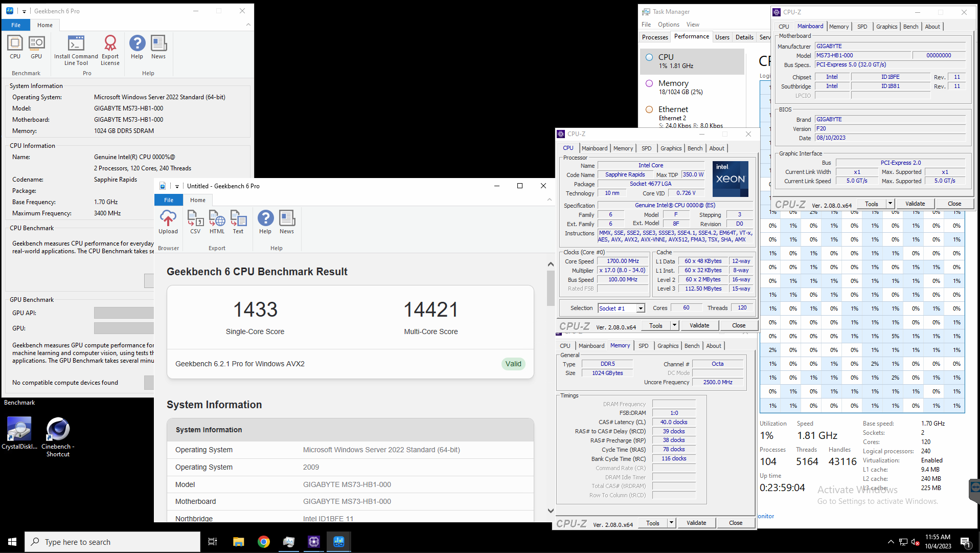Click the Geekbench result scrollbar thumb
980x553 pixels.
pyautogui.click(x=551, y=288)
